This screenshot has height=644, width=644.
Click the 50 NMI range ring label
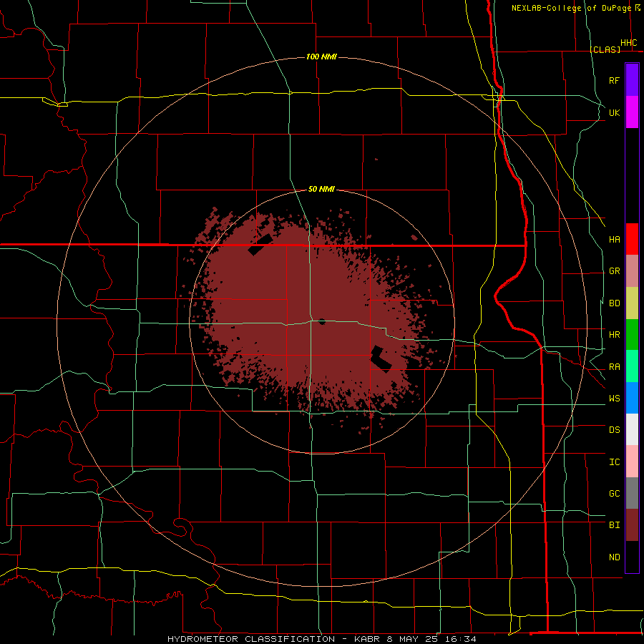click(x=321, y=190)
